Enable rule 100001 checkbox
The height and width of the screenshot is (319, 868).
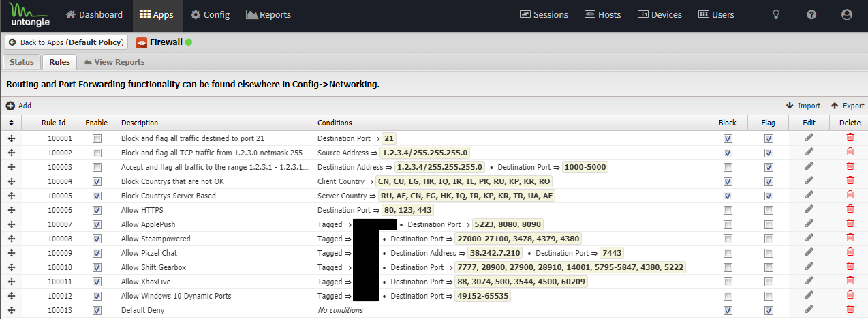pos(97,138)
